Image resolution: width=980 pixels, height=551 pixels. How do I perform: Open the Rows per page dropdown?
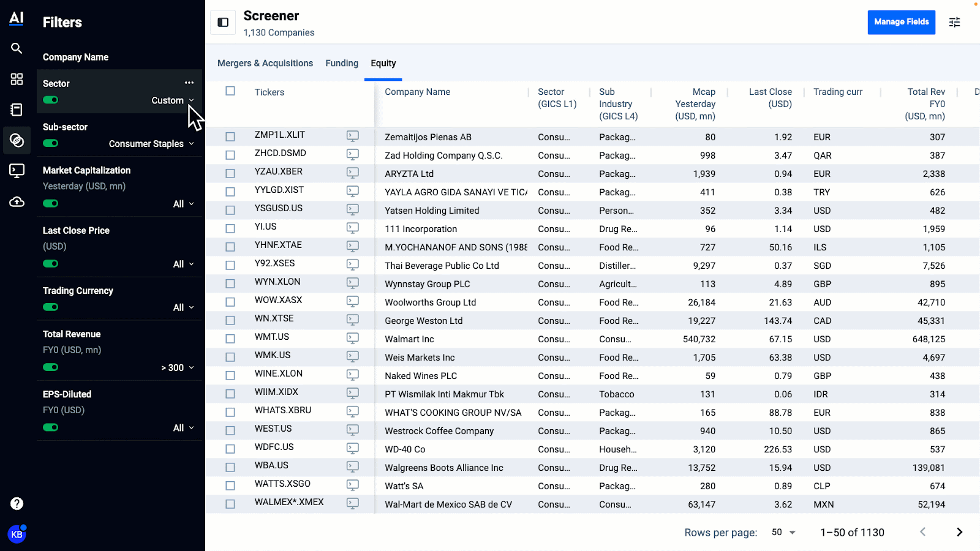click(782, 532)
